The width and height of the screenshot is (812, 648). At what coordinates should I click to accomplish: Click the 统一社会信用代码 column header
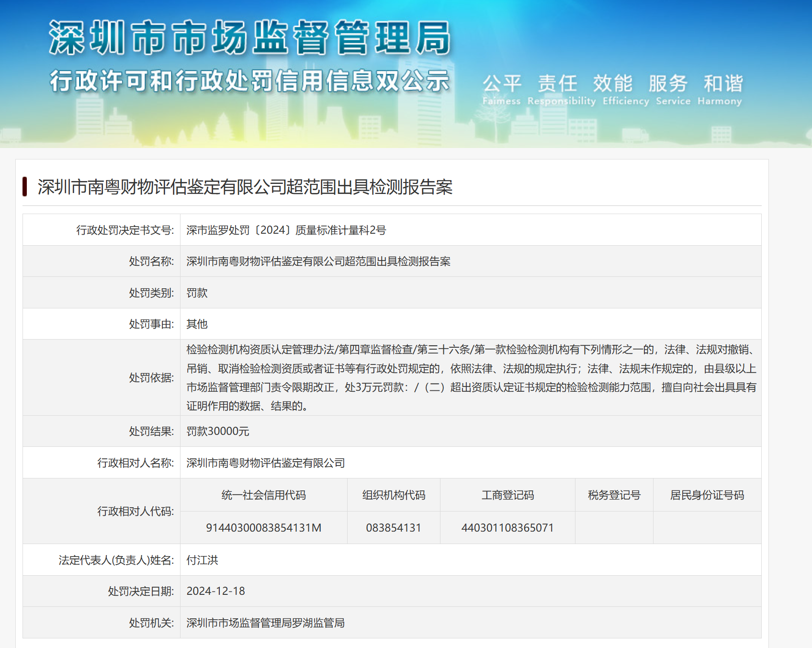tap(263, 495)
